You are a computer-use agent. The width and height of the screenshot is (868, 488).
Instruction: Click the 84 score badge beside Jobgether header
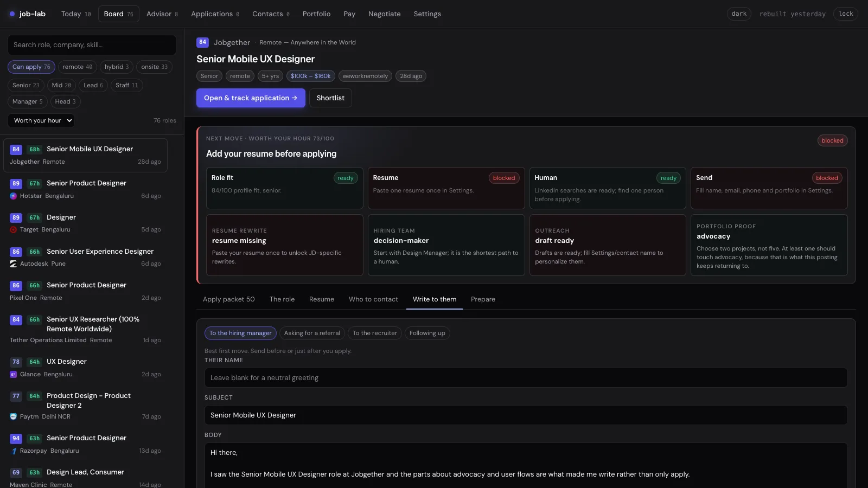click(x=202, y=42)
